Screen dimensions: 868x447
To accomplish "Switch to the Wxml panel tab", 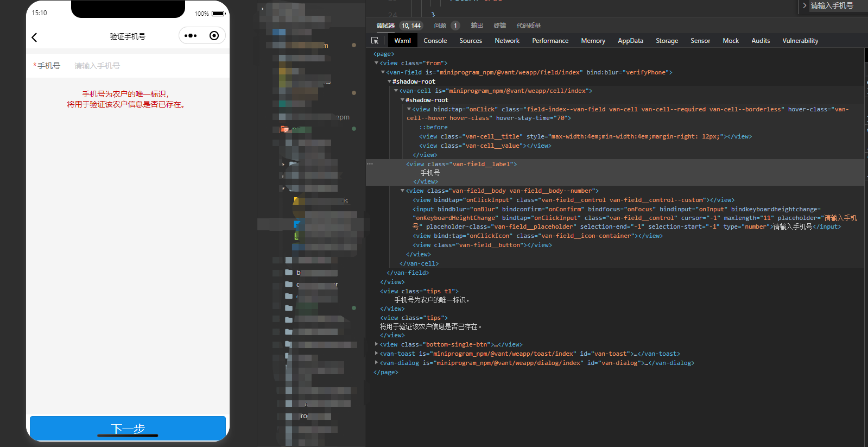I will pos(402,41).
